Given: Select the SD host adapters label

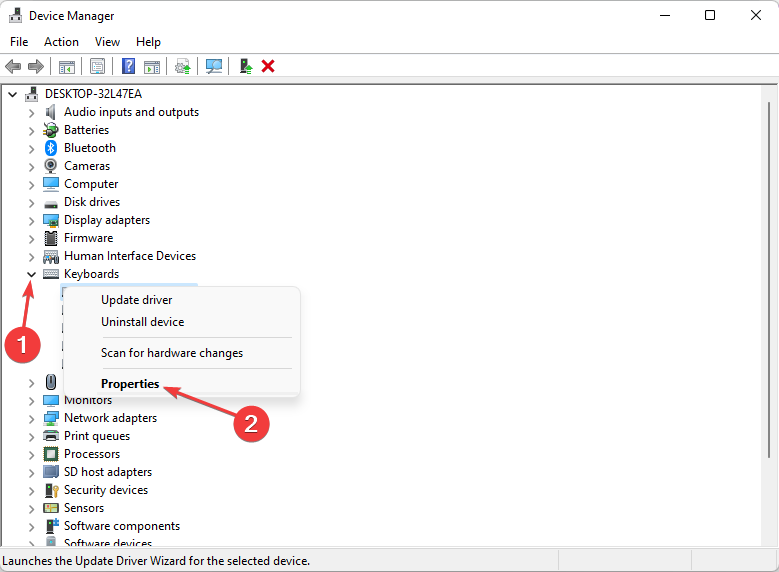Looking at the screenshot, I should pyautogui.click(x=108, y=472).
